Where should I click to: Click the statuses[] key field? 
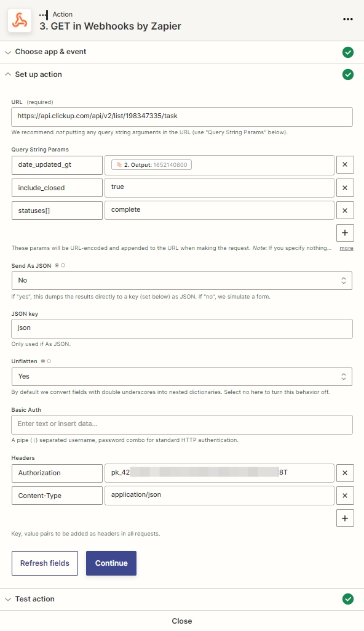[57, 211]
